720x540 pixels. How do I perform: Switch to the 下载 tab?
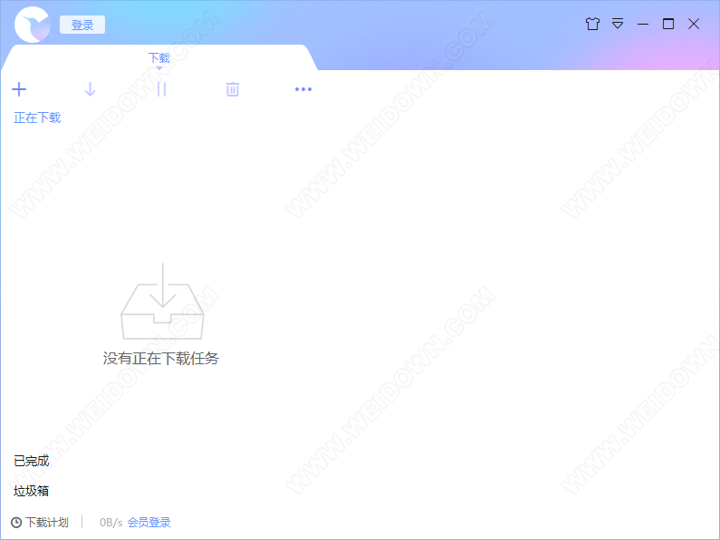[x=159, y=58]
